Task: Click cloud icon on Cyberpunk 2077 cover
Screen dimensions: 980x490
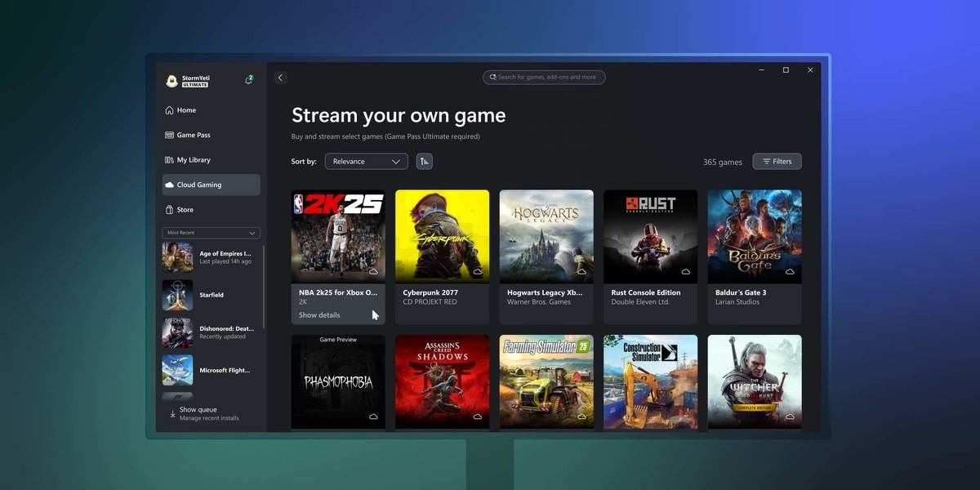Action: click(x=477, y=271)
